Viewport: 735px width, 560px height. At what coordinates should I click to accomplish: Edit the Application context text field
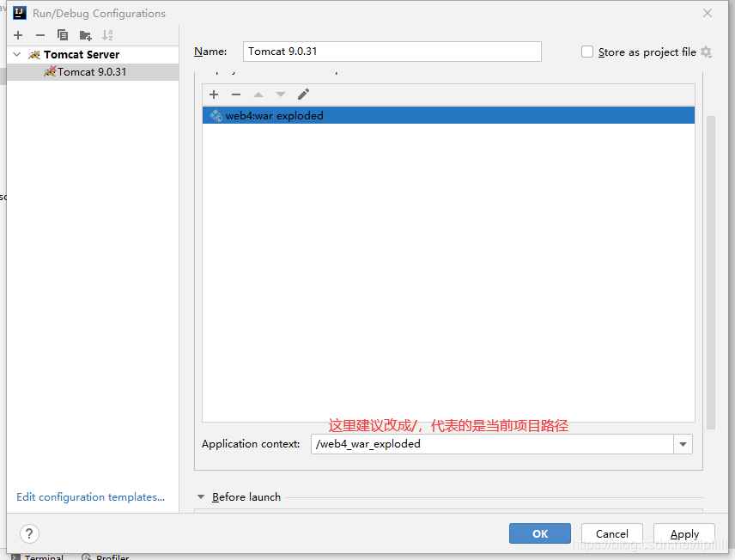tap(492, 444)
